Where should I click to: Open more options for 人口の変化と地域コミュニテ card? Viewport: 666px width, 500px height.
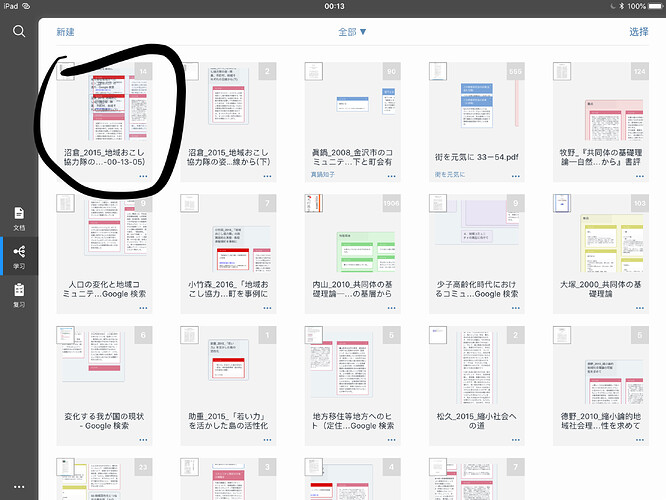pos(143,308)
